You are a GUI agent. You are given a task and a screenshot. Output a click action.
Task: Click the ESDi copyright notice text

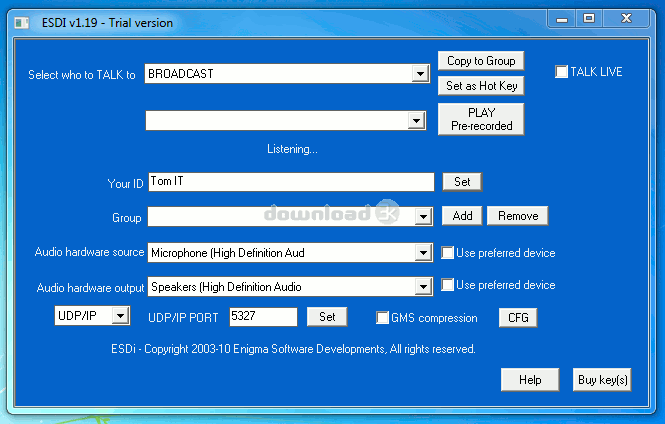click(x=293, y=349)
